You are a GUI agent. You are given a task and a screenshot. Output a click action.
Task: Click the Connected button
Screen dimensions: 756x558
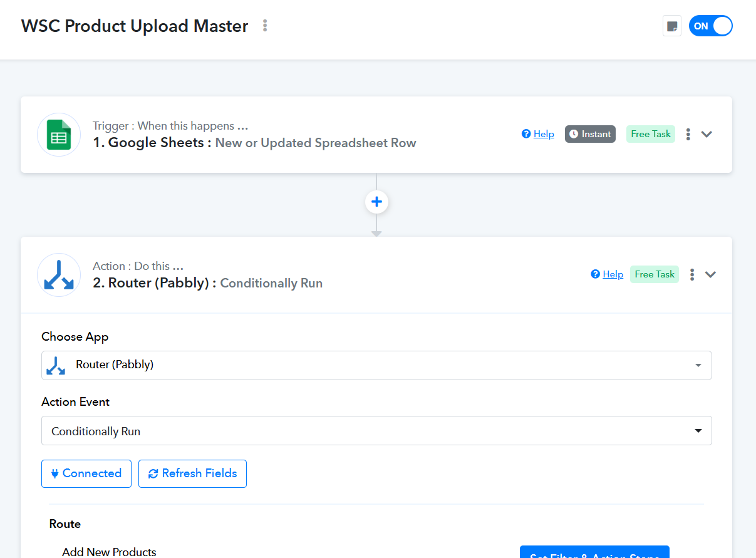(x=86, y=473)
